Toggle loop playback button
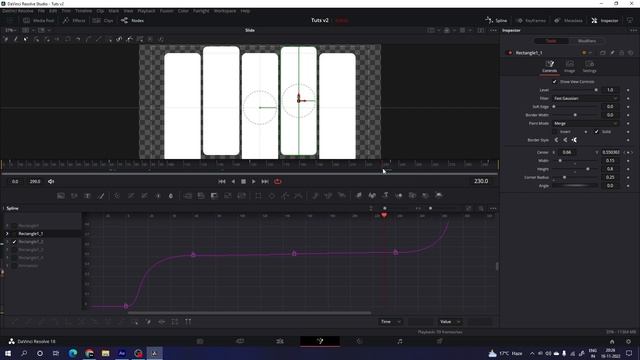This screenshot has height=360, width=640. click(278, 182)
